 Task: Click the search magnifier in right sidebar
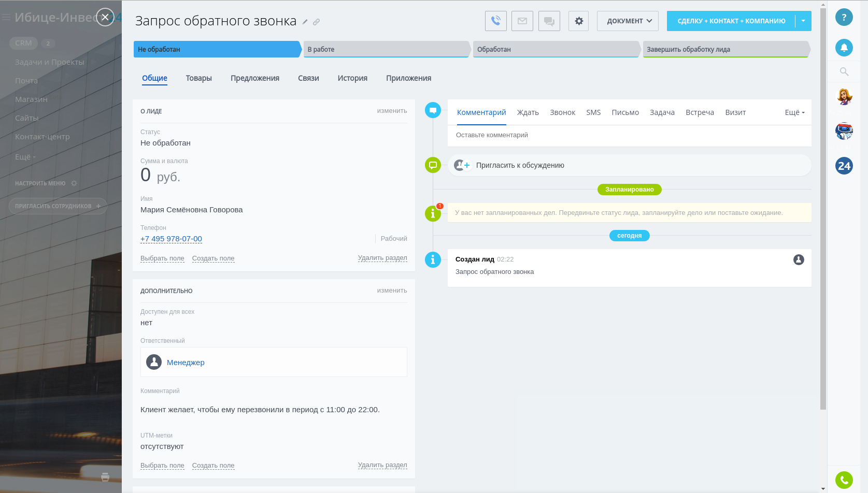point(844,71)
